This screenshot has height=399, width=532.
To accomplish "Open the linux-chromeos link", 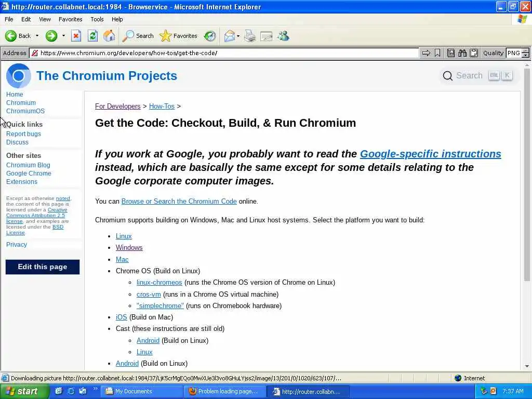I will point(159,282).
